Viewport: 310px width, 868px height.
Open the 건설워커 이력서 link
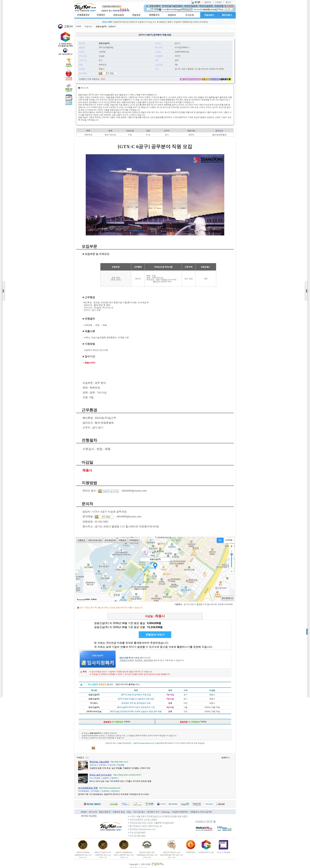(126, 660)
